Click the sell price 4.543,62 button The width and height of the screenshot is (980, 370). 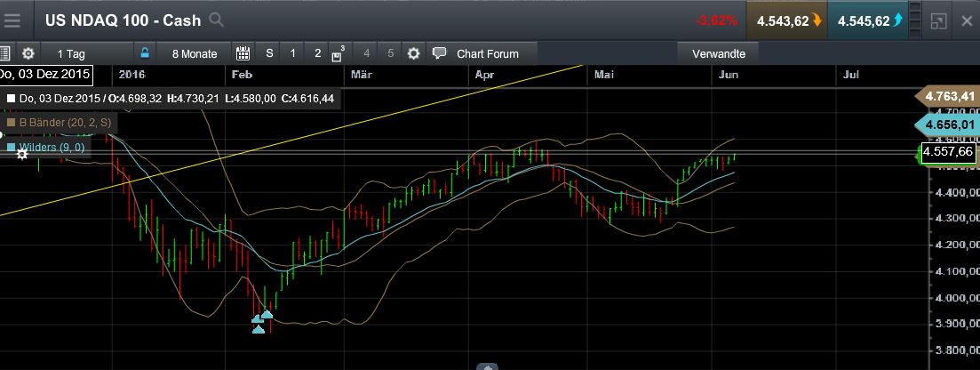pos(789,20)
